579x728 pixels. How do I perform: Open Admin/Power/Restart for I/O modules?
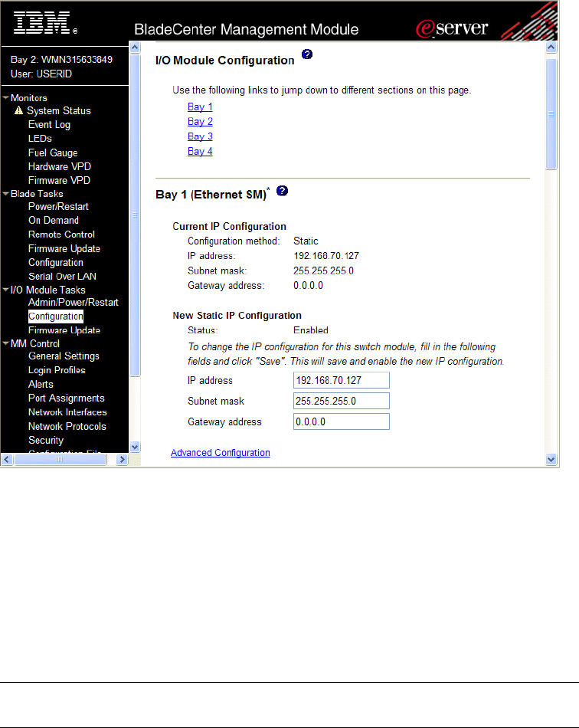click(74, 302)
